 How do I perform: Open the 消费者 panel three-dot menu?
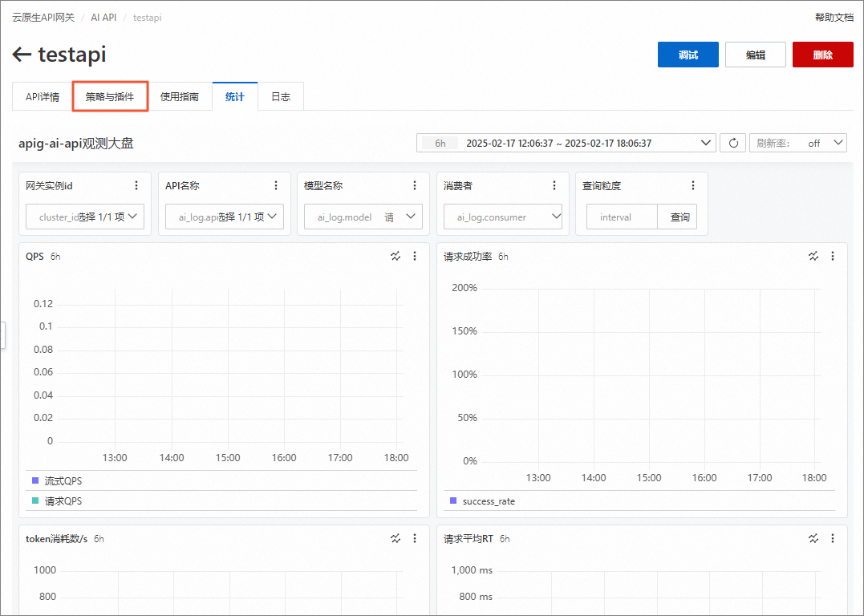click(x=554, y=185)
